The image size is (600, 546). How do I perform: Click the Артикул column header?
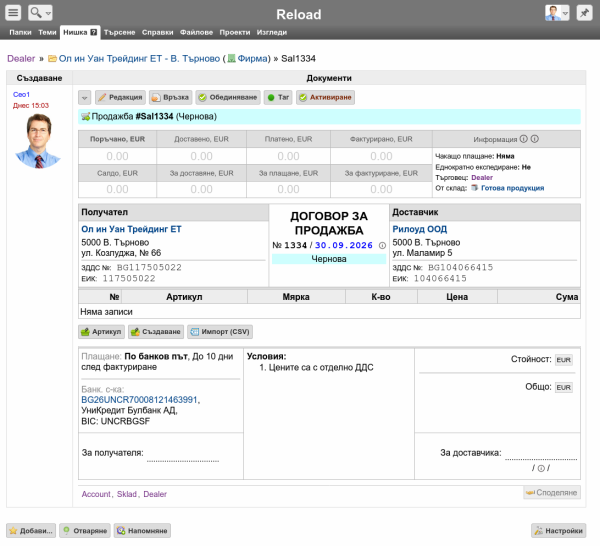pos(184,297)
